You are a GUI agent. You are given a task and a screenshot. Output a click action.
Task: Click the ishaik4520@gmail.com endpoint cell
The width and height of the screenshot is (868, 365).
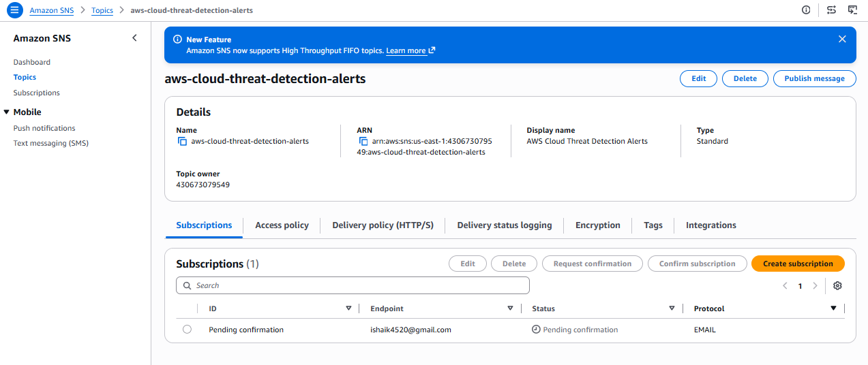410,330
